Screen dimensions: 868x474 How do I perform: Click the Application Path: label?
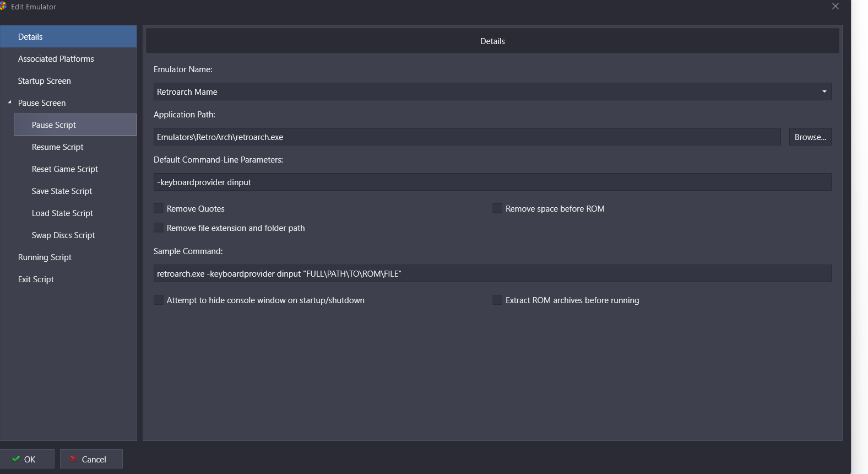(x=185, y=114)
